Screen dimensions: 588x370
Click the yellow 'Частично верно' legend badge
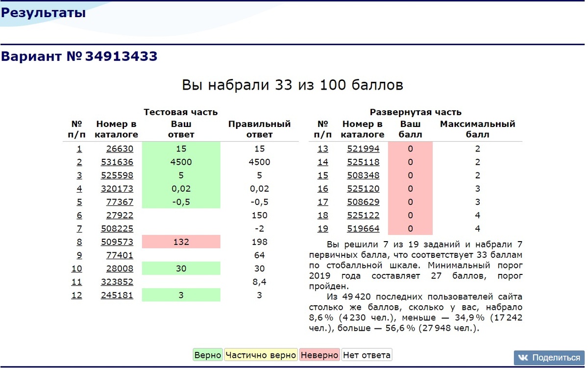point(261,354)
